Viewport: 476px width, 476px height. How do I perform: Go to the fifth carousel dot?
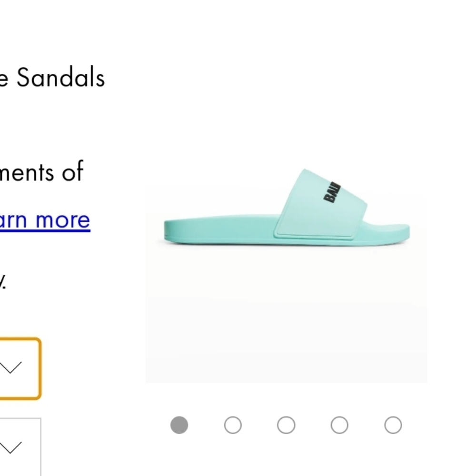click(393, 425)
